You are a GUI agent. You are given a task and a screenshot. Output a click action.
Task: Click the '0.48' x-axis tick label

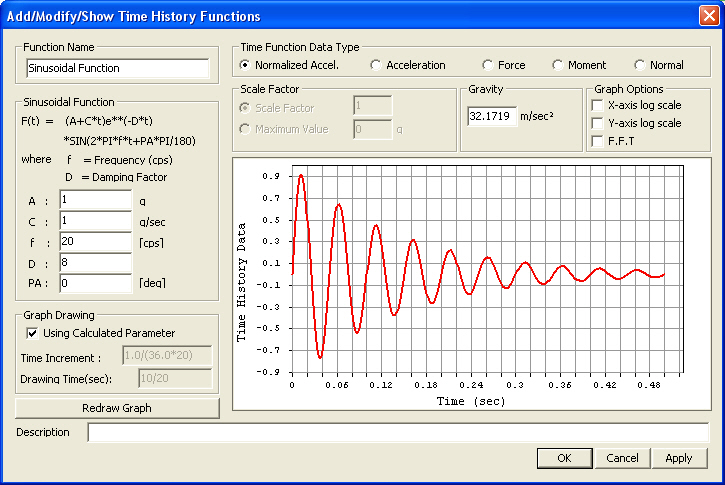(x=649, y=385)
